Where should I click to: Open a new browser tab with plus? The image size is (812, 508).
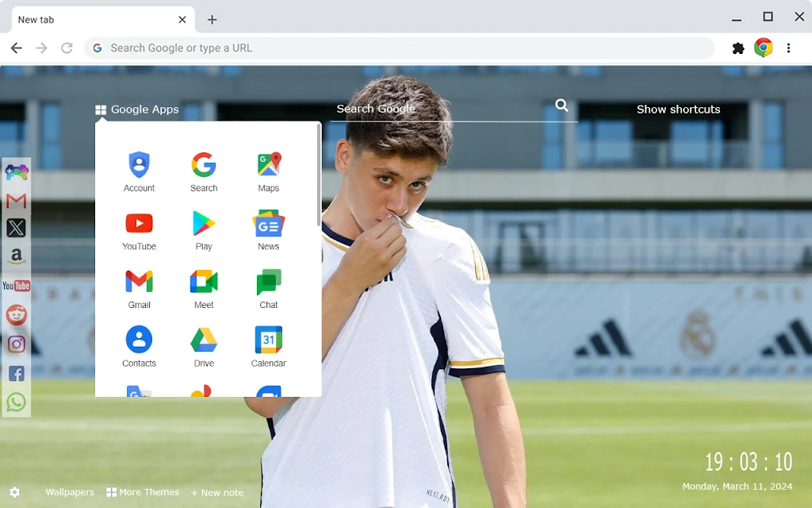(x=212, y=20)
